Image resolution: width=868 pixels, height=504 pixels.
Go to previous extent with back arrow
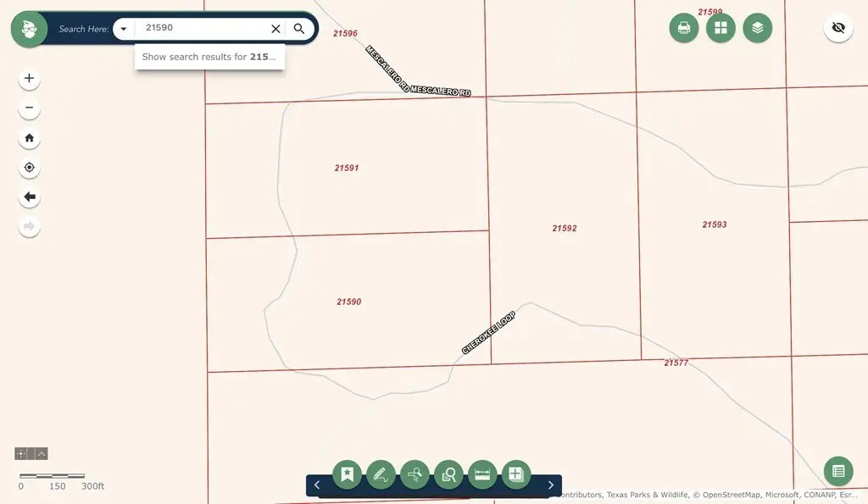pos(30,197)
